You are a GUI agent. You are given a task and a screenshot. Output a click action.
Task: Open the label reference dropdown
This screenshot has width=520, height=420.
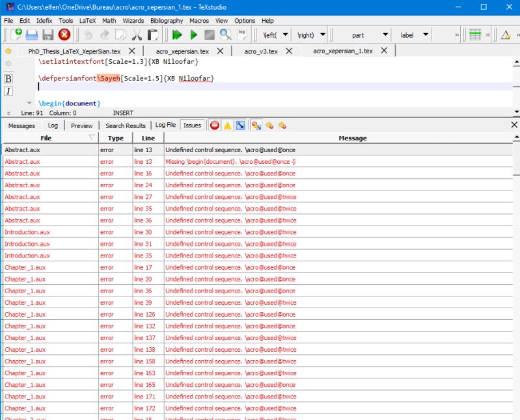pos(426,34)
